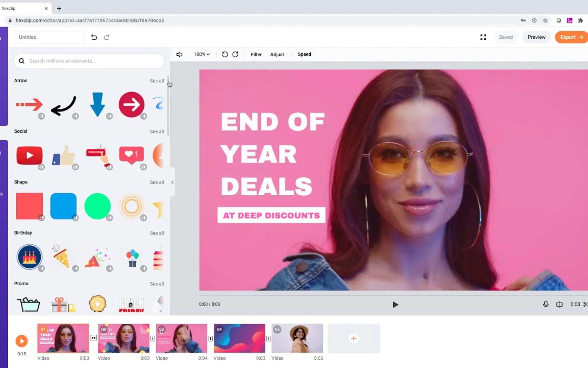Image resolution: width=588 pixels, height=368 pixels.
Task: Select the green circle shape
Action: (97, 206)
